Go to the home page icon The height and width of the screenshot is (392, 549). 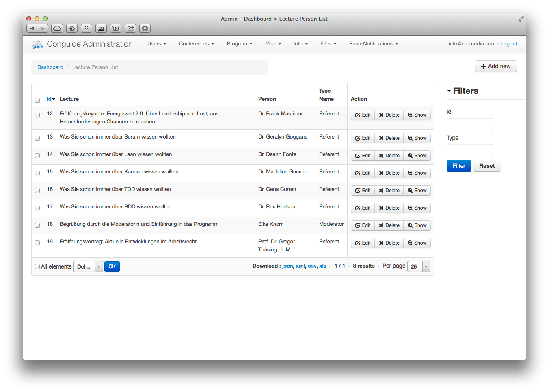pos(72,28)
